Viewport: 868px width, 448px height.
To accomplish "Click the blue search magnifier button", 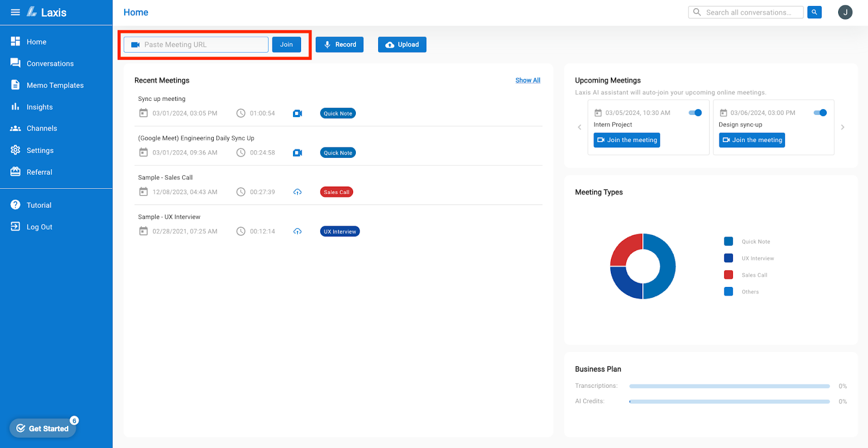I will tap(814, 12).
